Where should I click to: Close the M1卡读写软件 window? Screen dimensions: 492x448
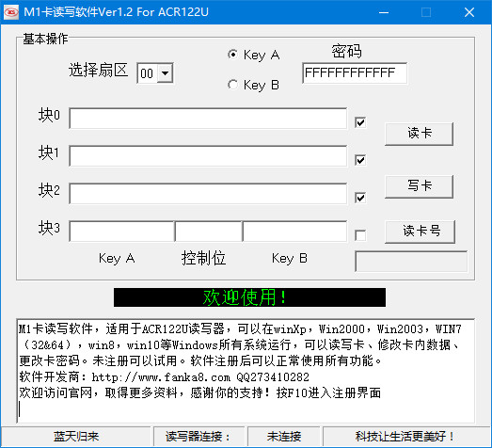click(469, 12)
